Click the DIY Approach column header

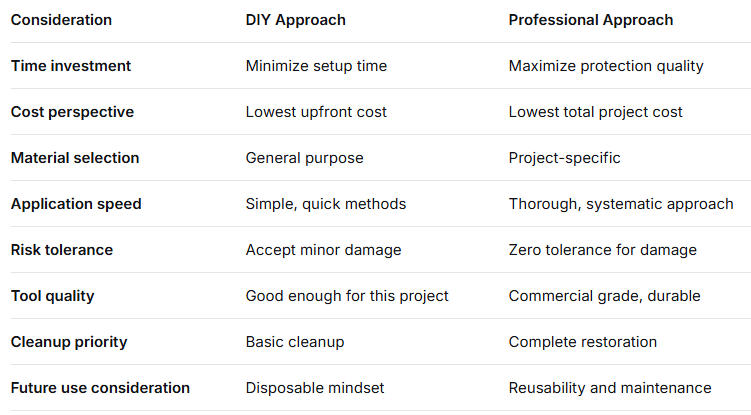295,20
